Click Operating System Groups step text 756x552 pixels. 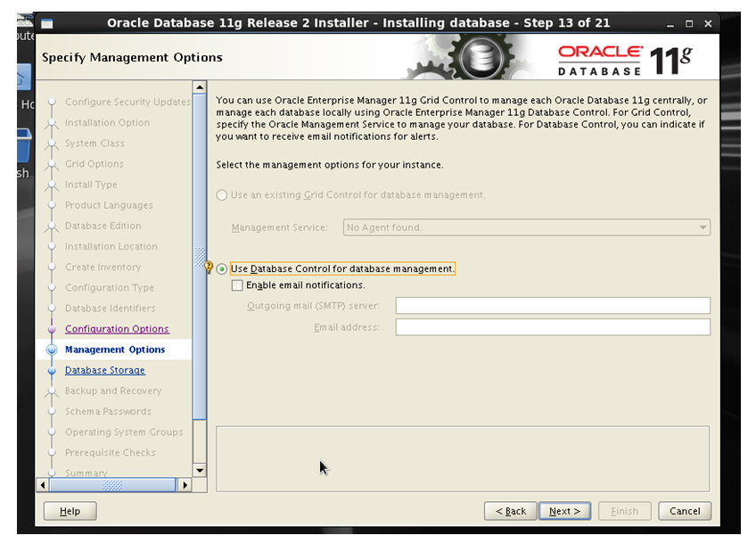pyautogui.click(x=124, y=433)
